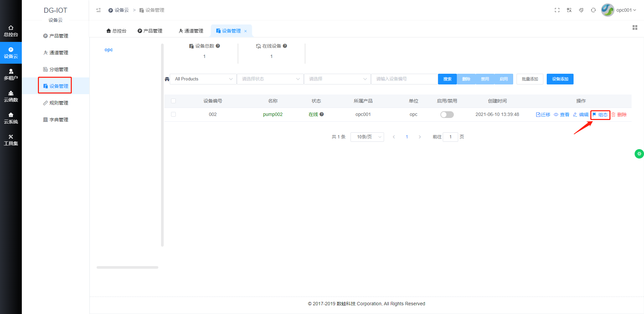The image size is (644, 314).
Task: Toggle fullscreen mode in top bar
Action: point(557,10)
